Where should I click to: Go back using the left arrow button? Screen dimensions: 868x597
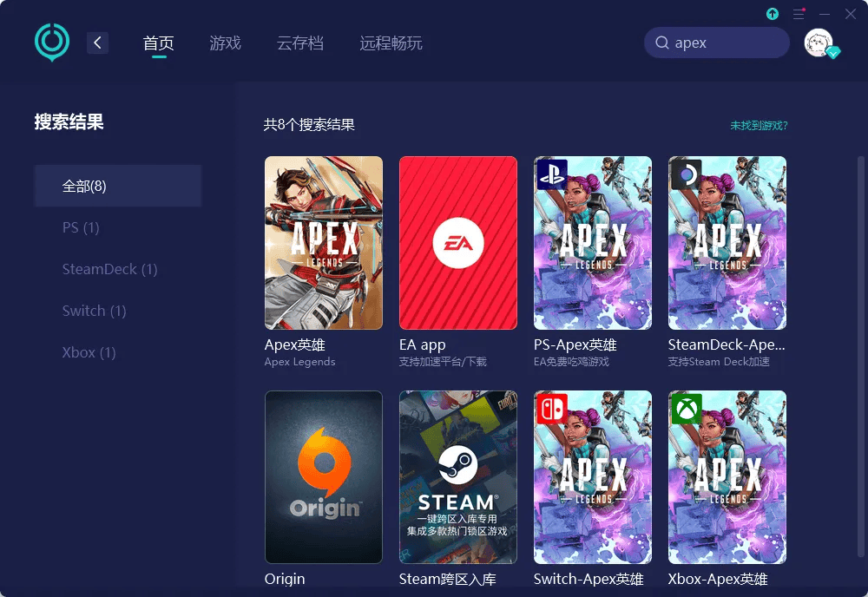(97, 43)
